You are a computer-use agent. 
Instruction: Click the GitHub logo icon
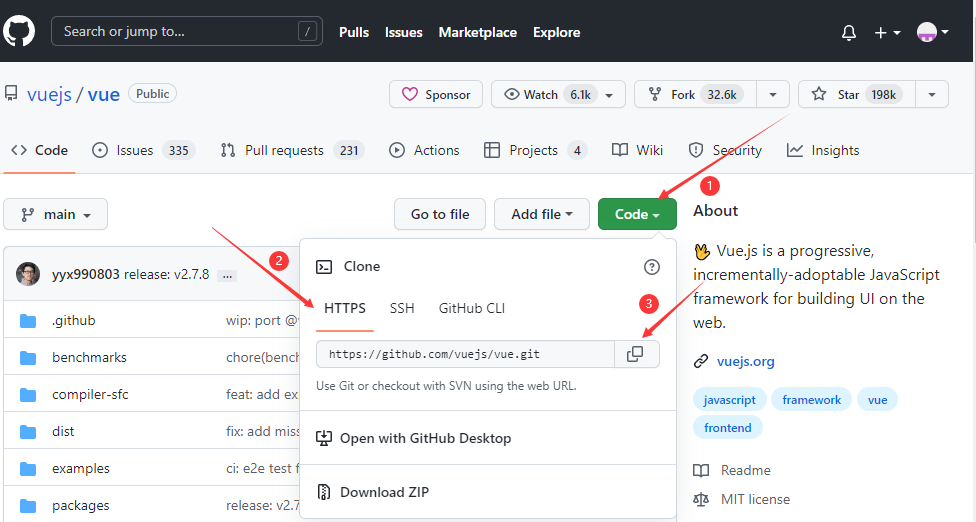pos(19,31)
